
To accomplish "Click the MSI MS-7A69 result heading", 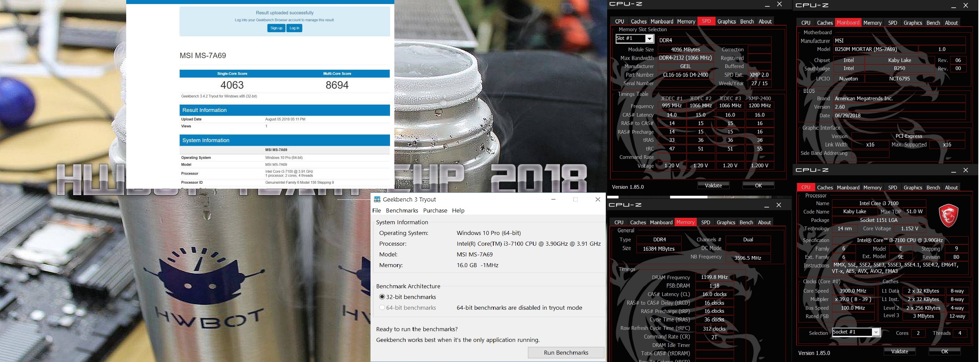I will point(203,55).
